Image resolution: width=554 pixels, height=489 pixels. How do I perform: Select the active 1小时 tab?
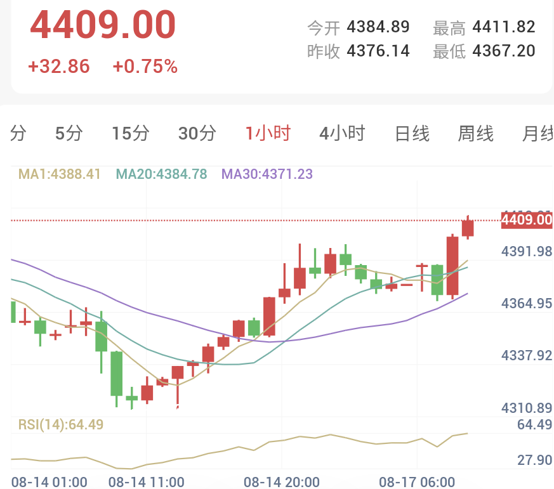(268, 134)
